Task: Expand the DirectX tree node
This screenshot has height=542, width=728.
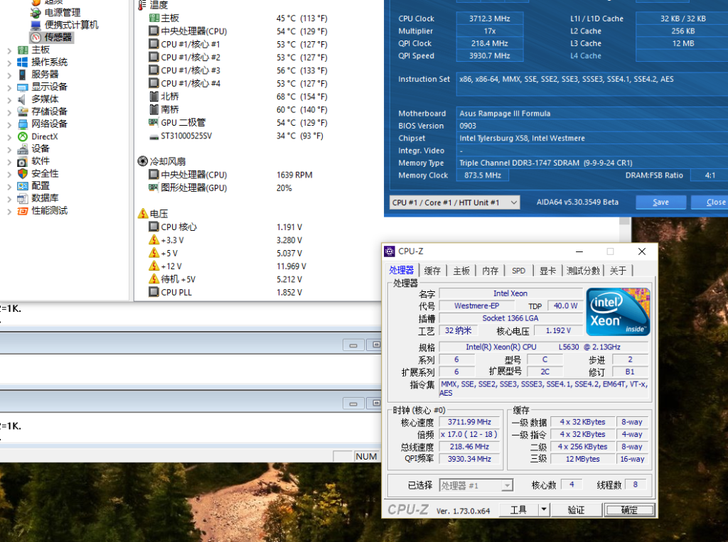Action: pos(9,137)
